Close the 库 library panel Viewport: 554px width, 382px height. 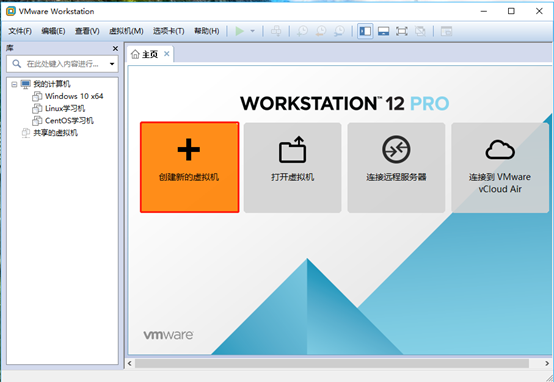[x=115, y=48]
